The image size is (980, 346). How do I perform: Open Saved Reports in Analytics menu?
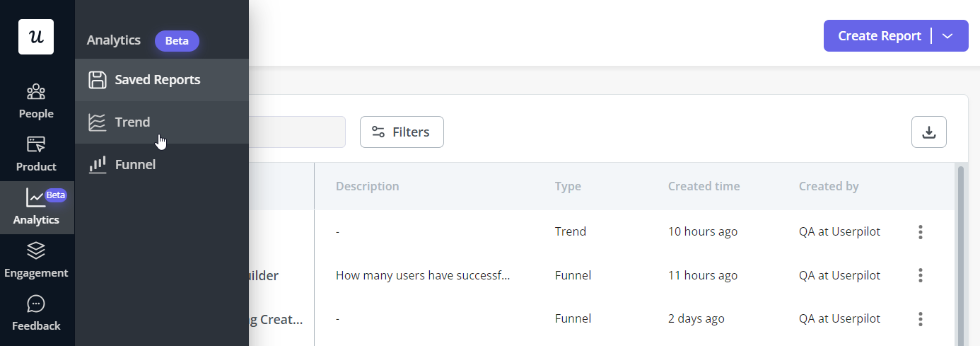pos(162,80)
